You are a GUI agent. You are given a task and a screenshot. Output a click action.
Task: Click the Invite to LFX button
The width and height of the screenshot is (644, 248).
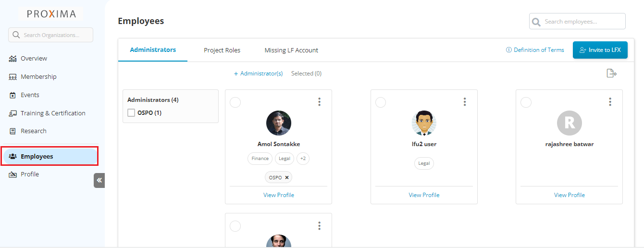coord(600,50)
